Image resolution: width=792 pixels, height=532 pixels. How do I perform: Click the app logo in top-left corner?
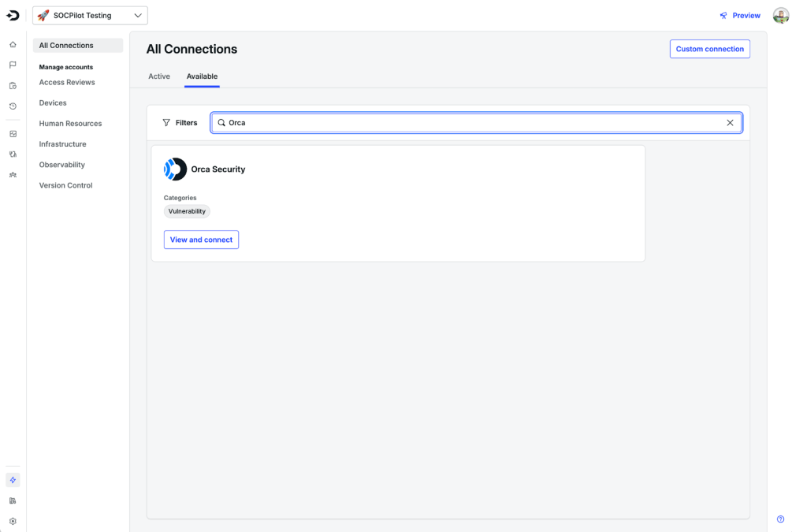point(13,15)
